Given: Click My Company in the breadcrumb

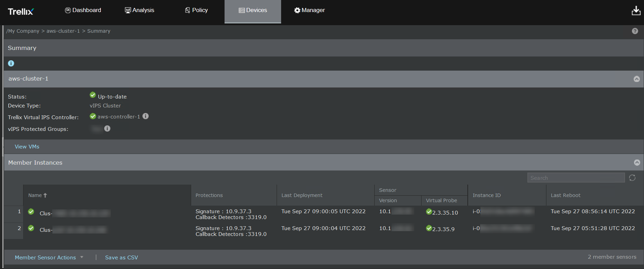Looking at the screenshot, I should pyautogui.click(x=23, y=31).
